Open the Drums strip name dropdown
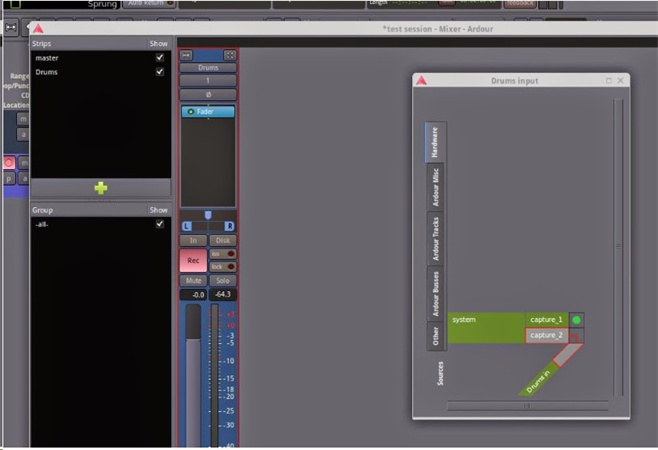The image size is (658, 450). pyautogui.click(x=208, y=68)
